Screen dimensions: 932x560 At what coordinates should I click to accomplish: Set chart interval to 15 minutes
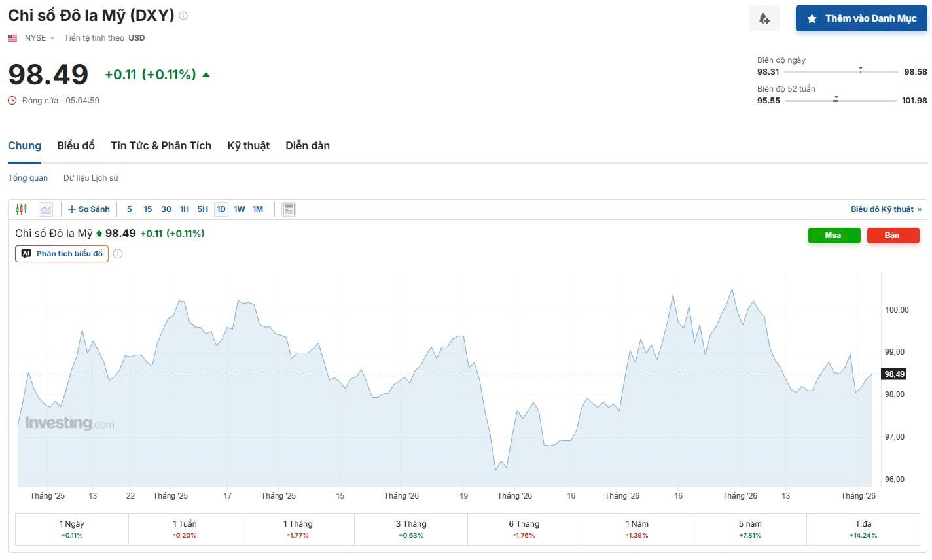pyautogui.click(x=148, y=209)
